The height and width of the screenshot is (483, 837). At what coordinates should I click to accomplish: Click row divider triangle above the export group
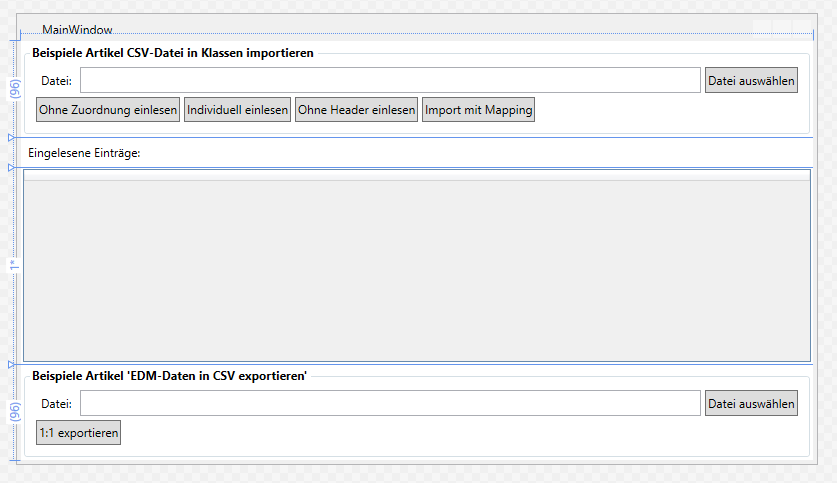11,365
